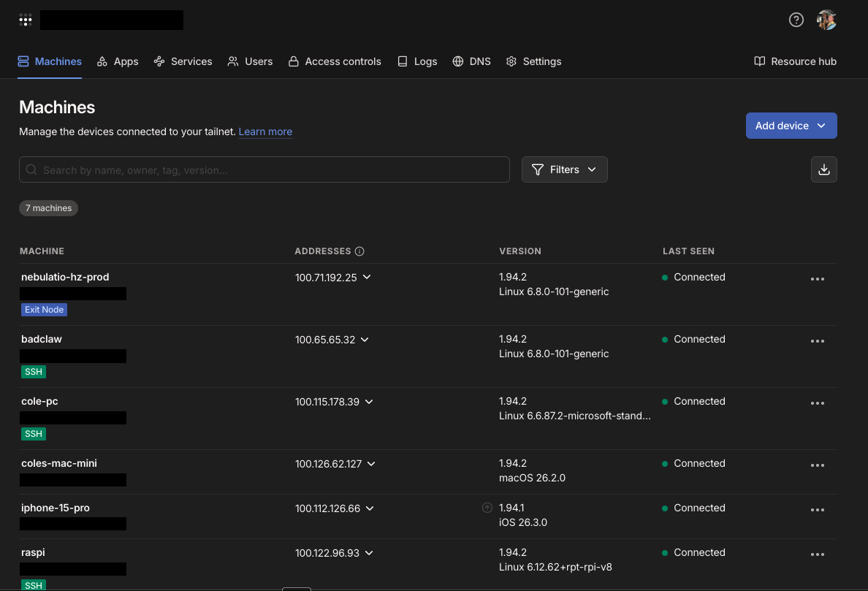Click the update available icon beside iphone-15-pro version

click(487, 507)
